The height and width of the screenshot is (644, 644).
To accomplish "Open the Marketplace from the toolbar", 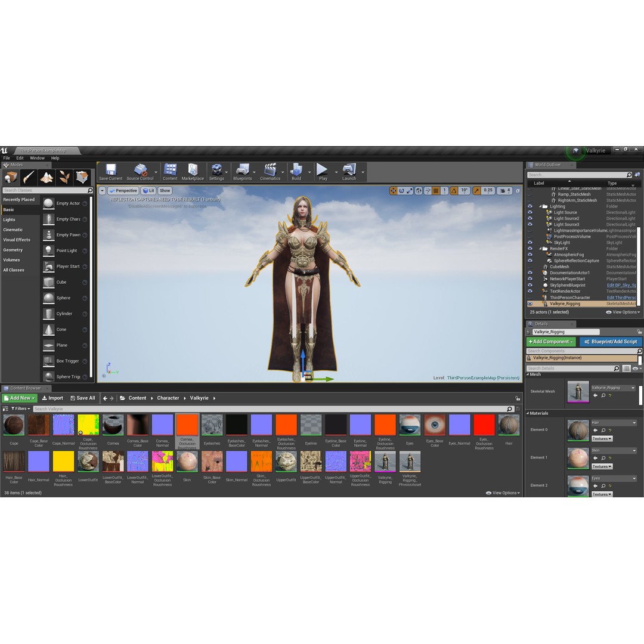I will 193,172.
